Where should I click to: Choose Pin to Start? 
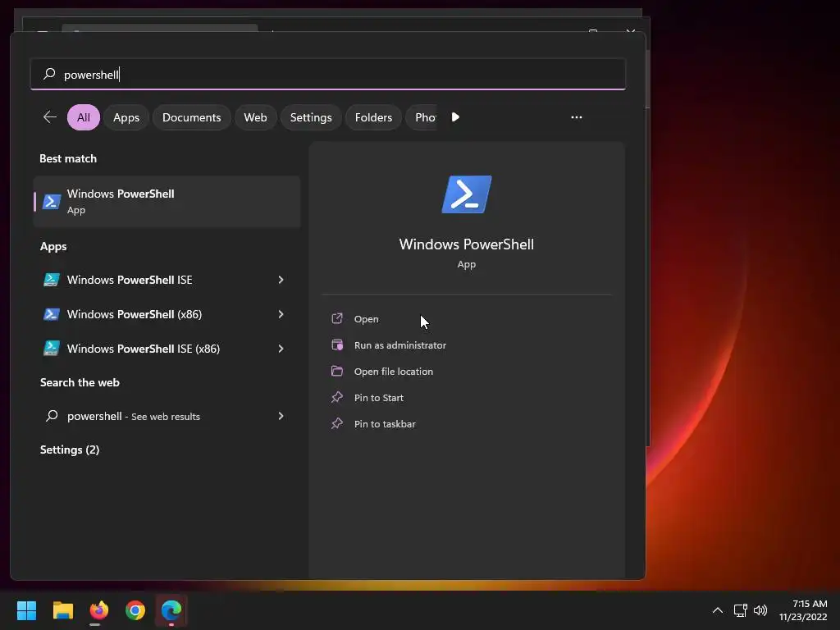[x=378, y=398]
